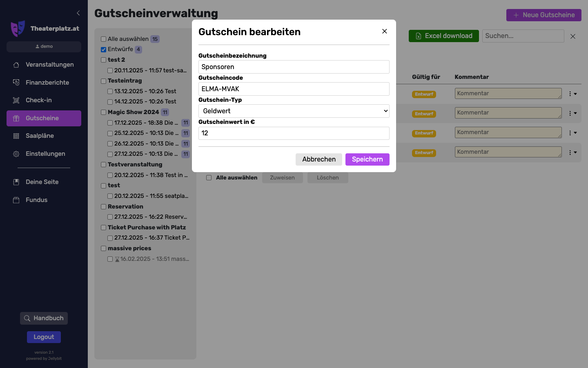Open the first voucher row's action menu
The image size is (588, 368).
click(572, 94)
